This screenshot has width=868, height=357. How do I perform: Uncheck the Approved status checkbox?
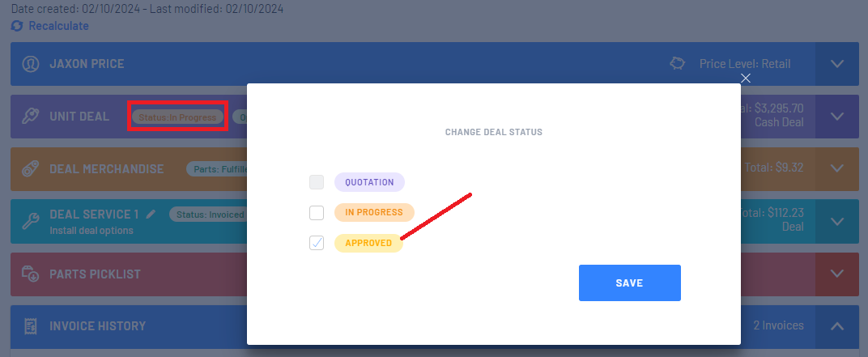[x=317, y=243]
